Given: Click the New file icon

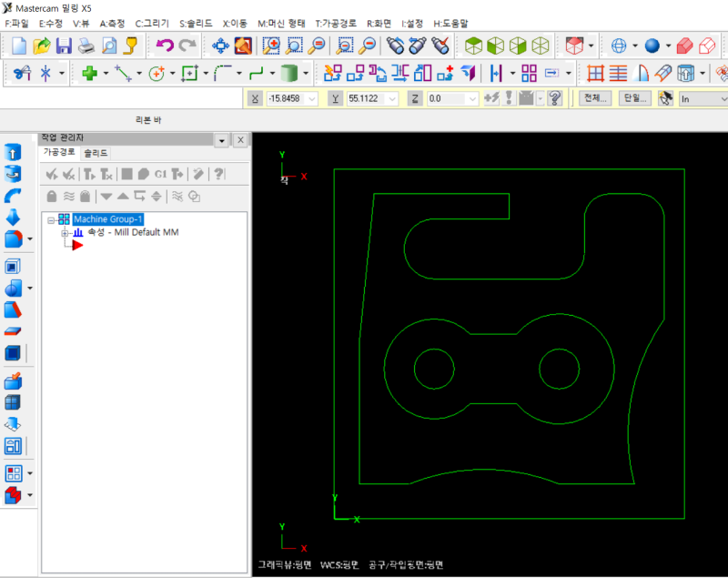Looking at the screenshot, I should (x=19, y=46).
